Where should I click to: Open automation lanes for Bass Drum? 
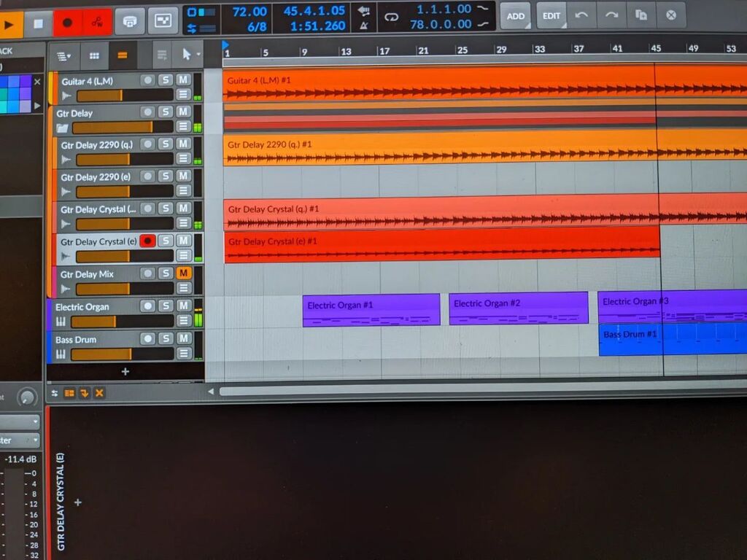tap(183, 354)
